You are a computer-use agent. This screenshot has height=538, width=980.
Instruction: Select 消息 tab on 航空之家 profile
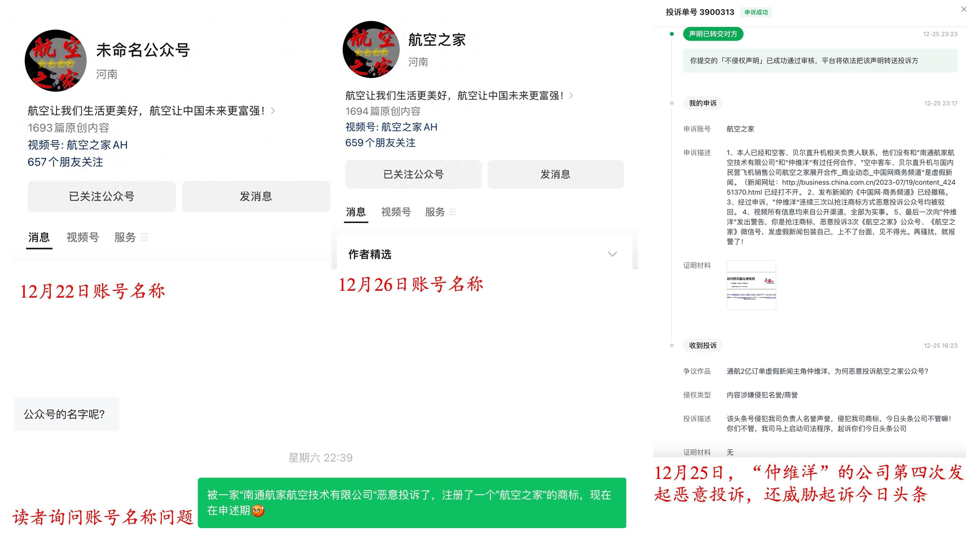(356, 212)
